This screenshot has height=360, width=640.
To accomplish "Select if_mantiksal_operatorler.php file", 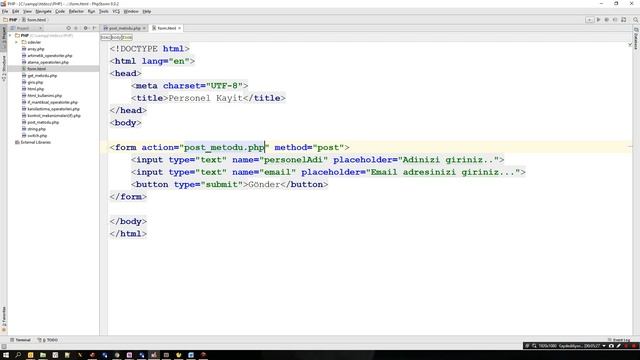I will tap(50, 102).
